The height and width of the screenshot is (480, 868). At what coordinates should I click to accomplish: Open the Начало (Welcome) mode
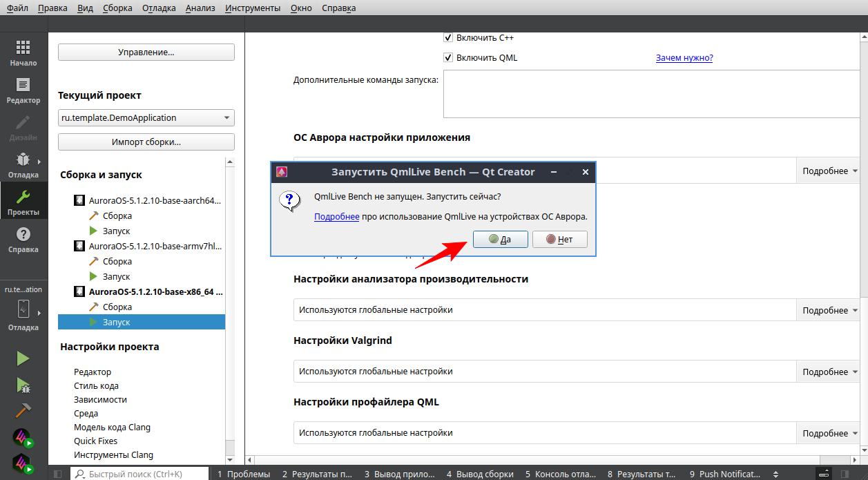click(x=23, y=50)
